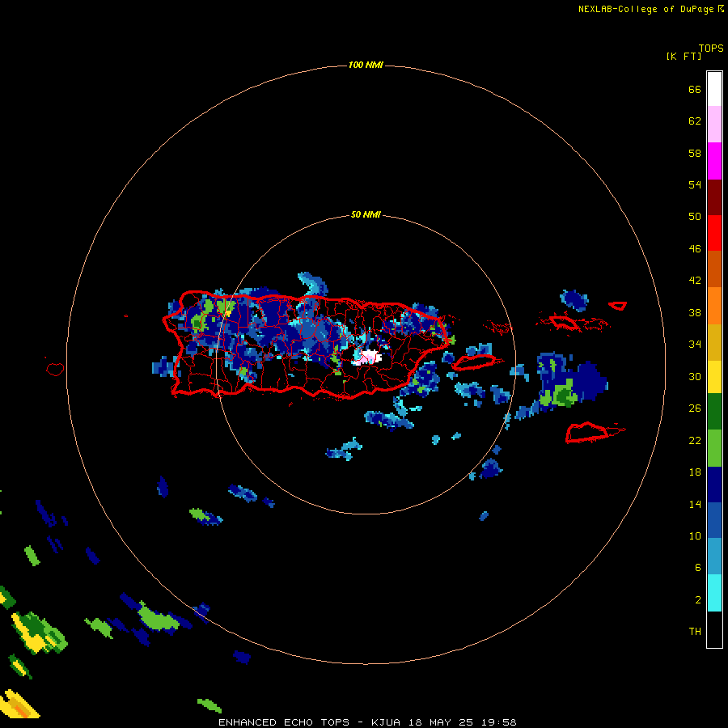The image size is (728, 728).
Task: Select the yellow legend swatch
Action: [714, 376]
